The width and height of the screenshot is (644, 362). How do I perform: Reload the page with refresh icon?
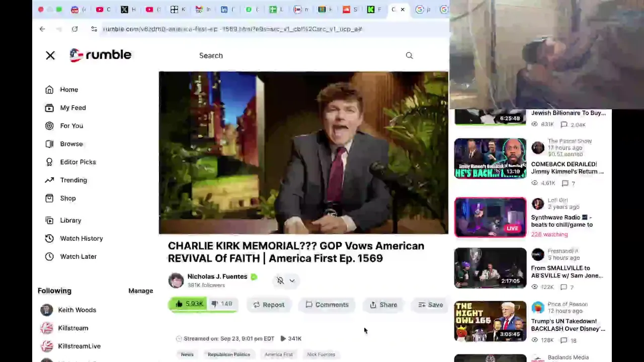[x=74, y=29]
